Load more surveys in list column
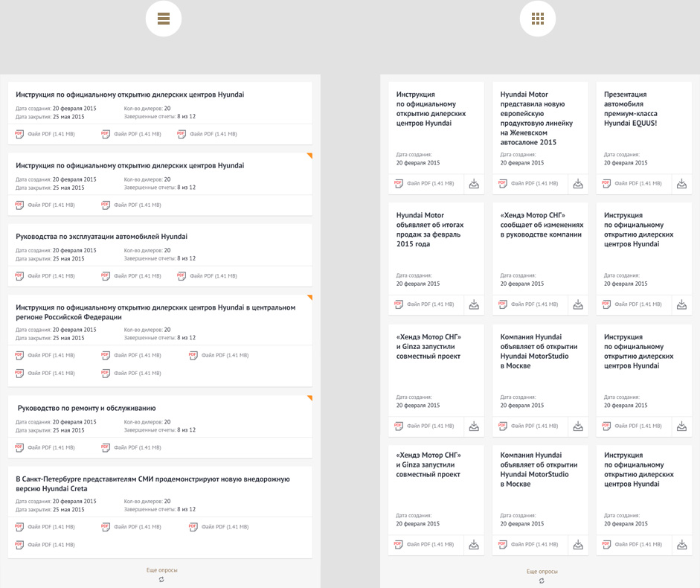700x588 pixels. tap(161, 570)
